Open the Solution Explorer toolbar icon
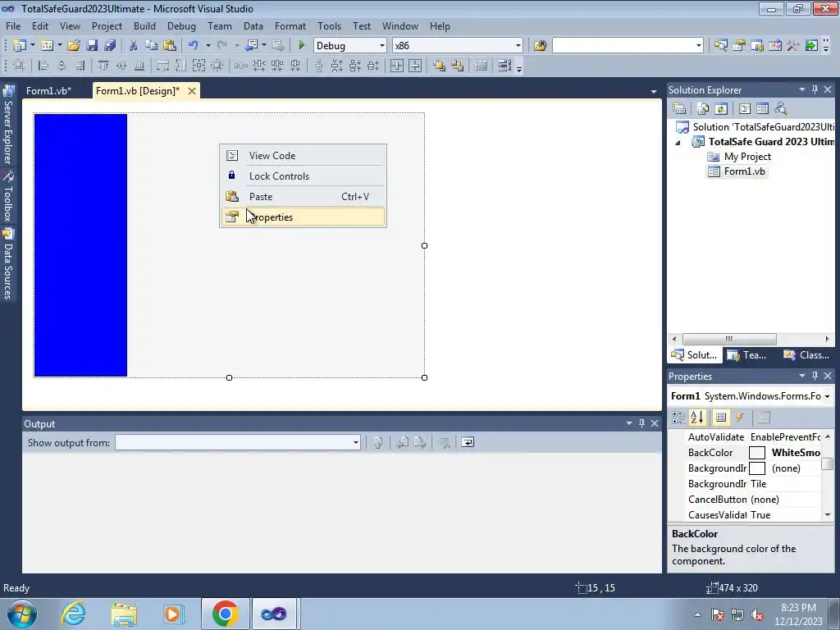The height and width of the screenshot is (630, 840). coord(720,46)
